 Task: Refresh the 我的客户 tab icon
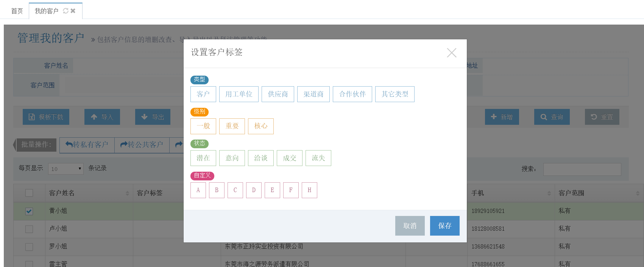pos(65,11)
